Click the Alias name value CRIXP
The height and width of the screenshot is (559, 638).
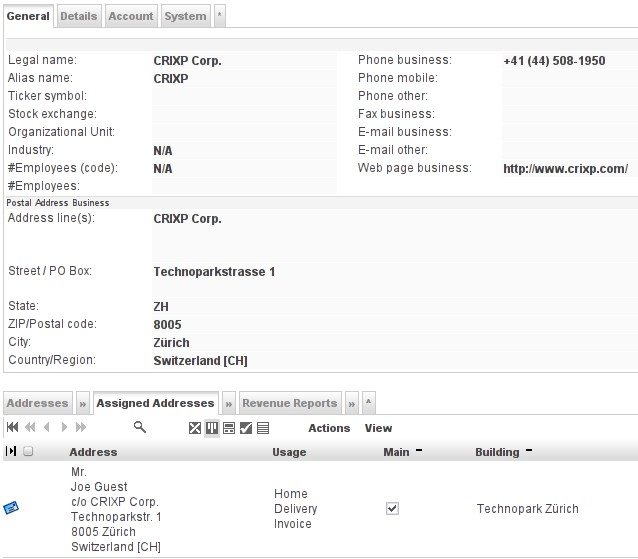click(x=171, y=79)
